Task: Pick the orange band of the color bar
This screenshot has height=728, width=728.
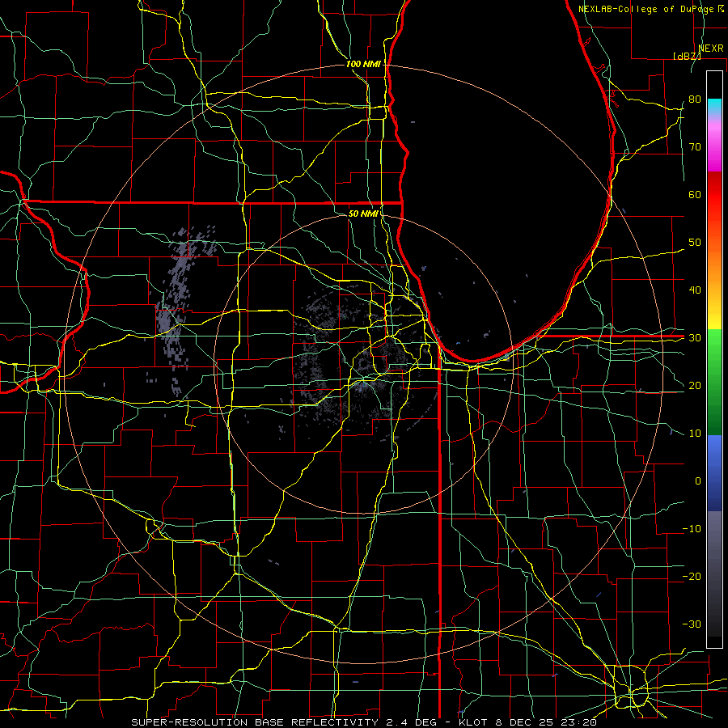Action: pyautogui.click(x=714, y=265)
